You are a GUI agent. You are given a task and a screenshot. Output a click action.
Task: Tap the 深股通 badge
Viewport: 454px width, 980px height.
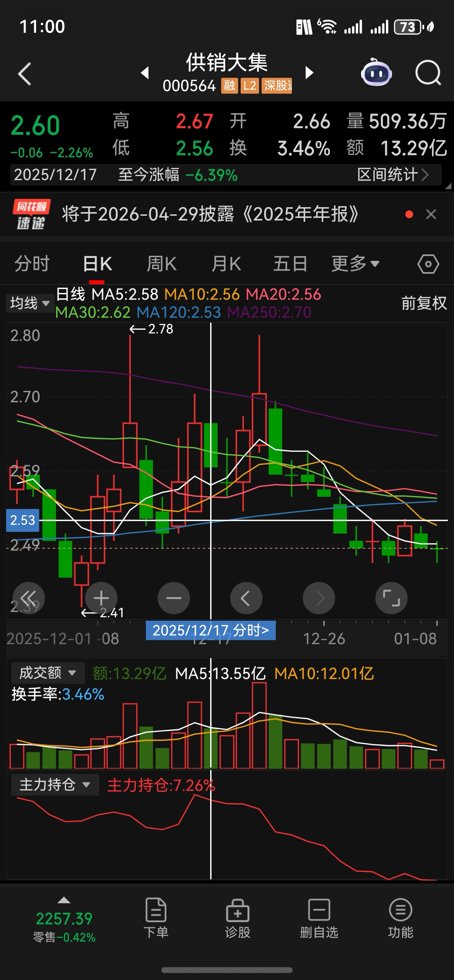click(x=277, y=86)
